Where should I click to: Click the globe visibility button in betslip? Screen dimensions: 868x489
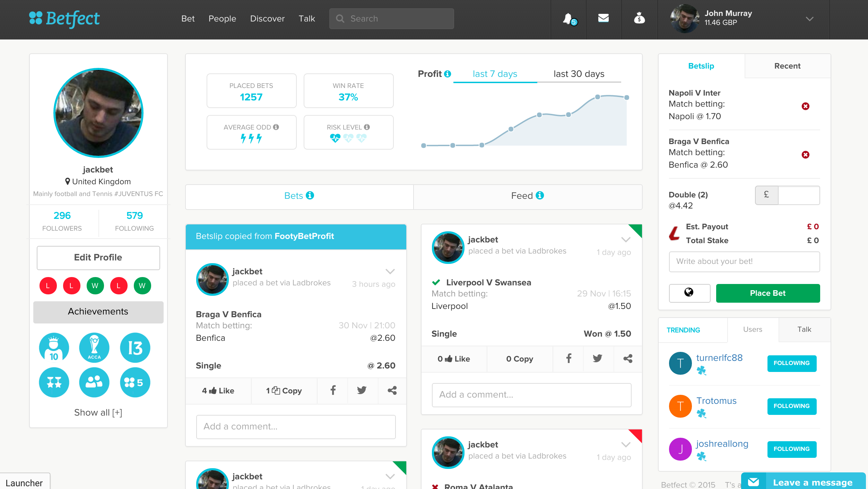(689, 293)
